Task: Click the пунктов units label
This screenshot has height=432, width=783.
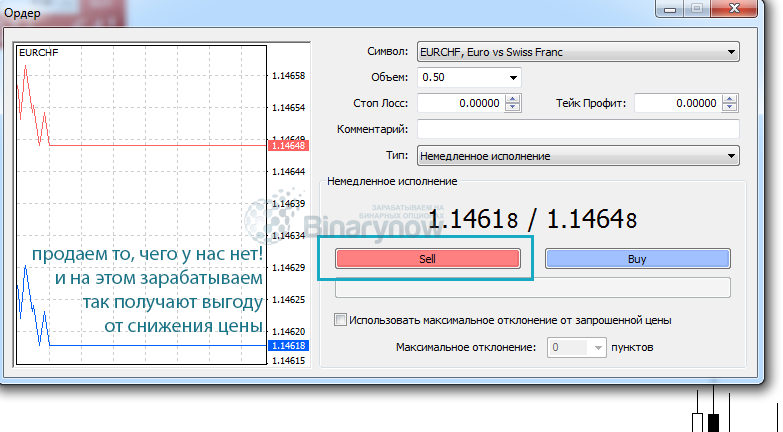Action: coord(632,347)
